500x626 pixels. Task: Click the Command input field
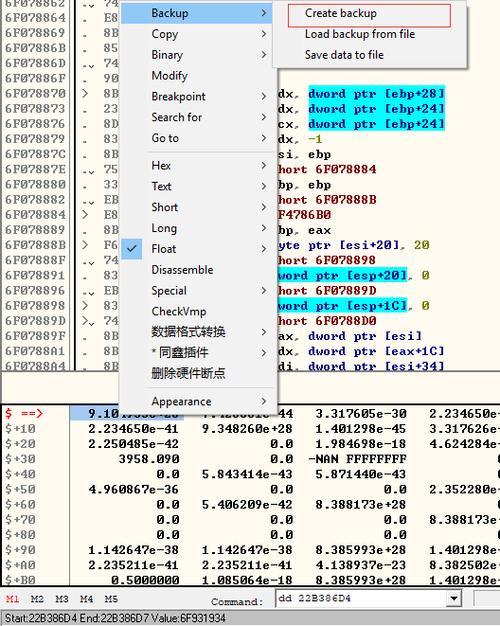point(361,598)
